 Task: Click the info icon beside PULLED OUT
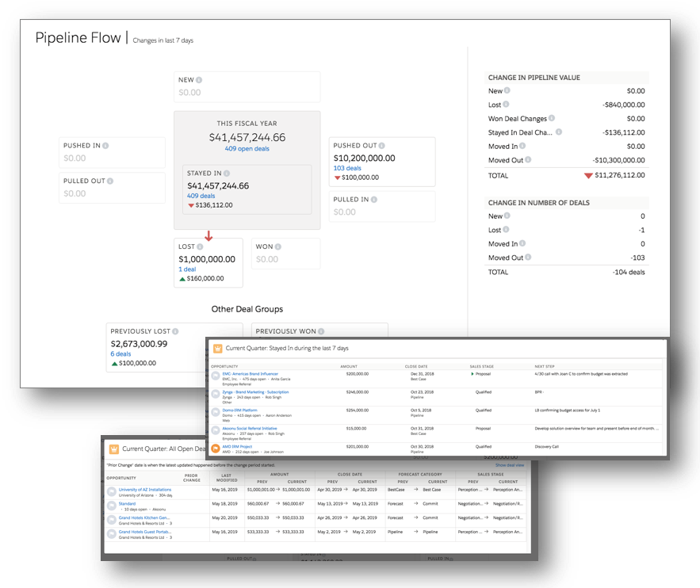[x=110, y=181]
